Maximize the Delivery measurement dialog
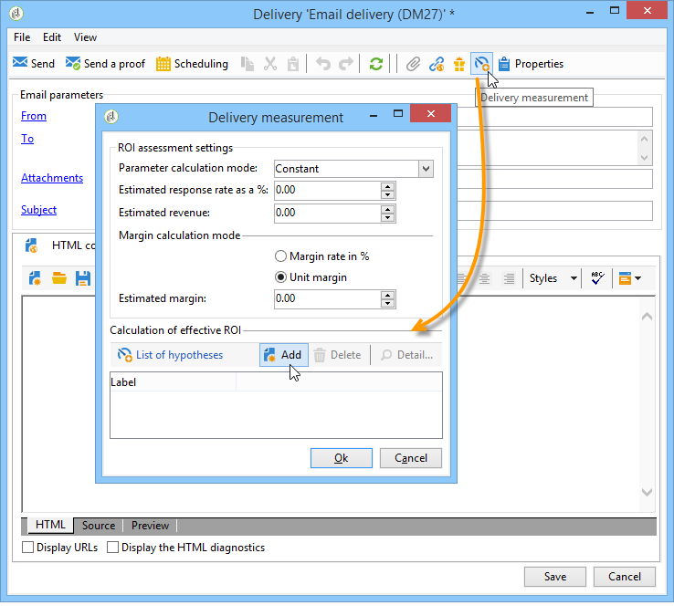The image size is (674, 616). click(398, 113)
